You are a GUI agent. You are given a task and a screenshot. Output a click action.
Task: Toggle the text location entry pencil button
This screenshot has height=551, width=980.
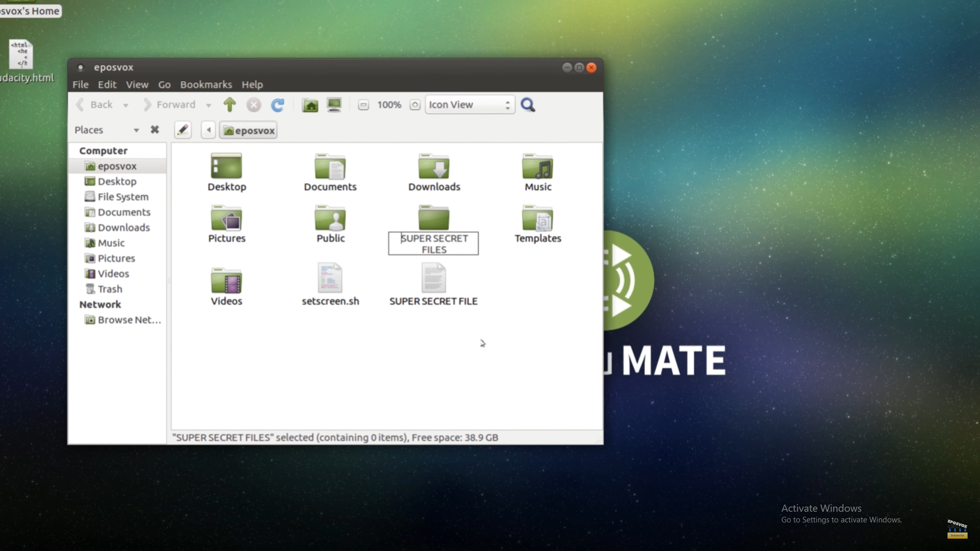pos(183,130)
